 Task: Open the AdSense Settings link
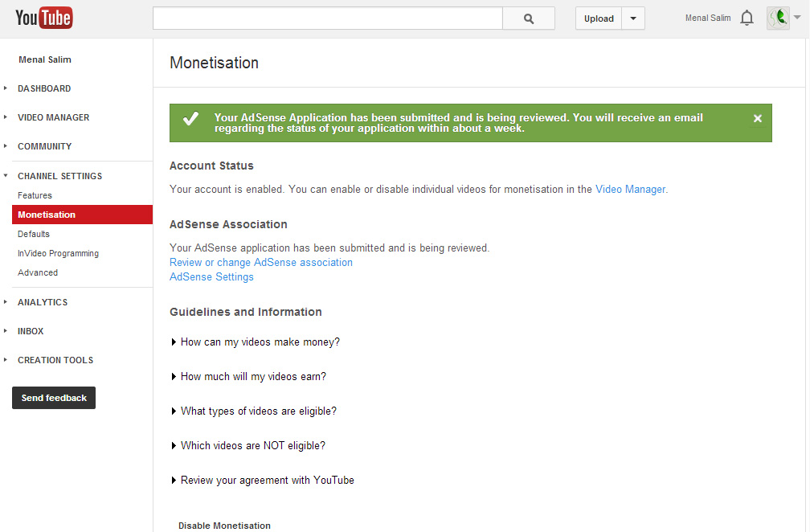[x=211, y=276]
